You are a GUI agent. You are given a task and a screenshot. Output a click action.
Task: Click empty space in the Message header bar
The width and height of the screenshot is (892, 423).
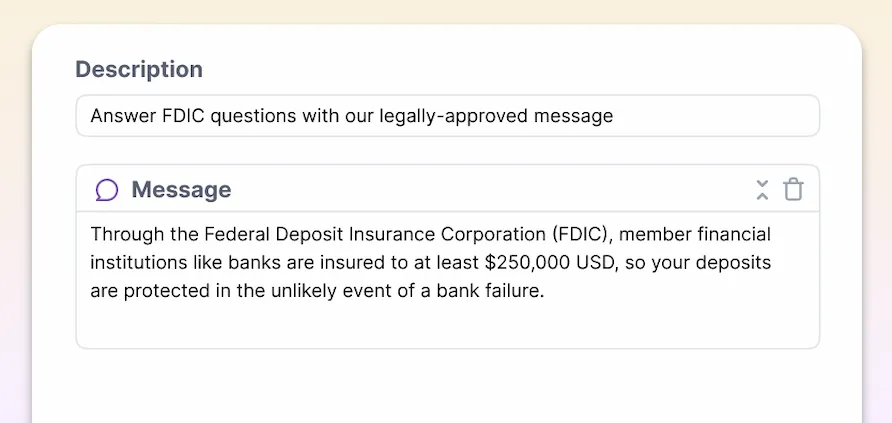(x=489, y=189)
